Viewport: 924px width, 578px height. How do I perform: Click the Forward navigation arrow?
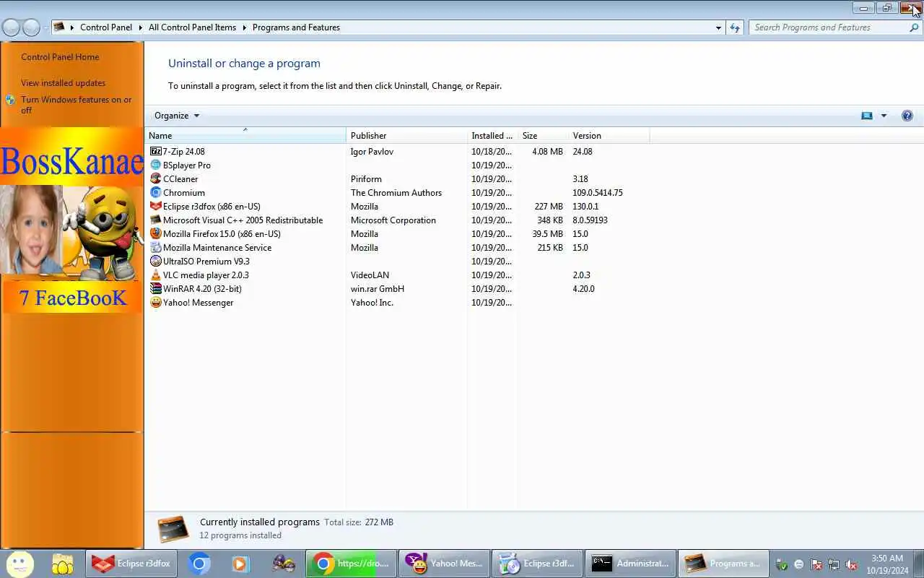click(31, 27)
